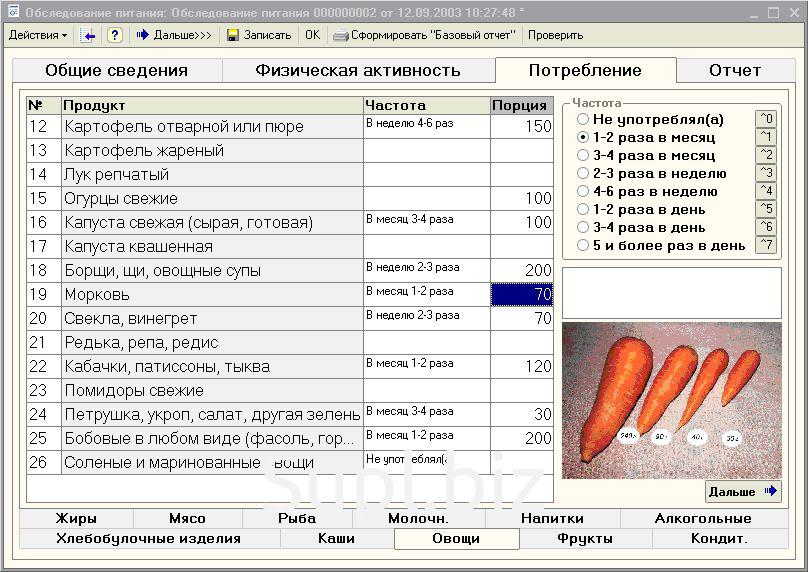808x572 pixels.
Task: Switch to the Фрукты food category
Action: 585,539
